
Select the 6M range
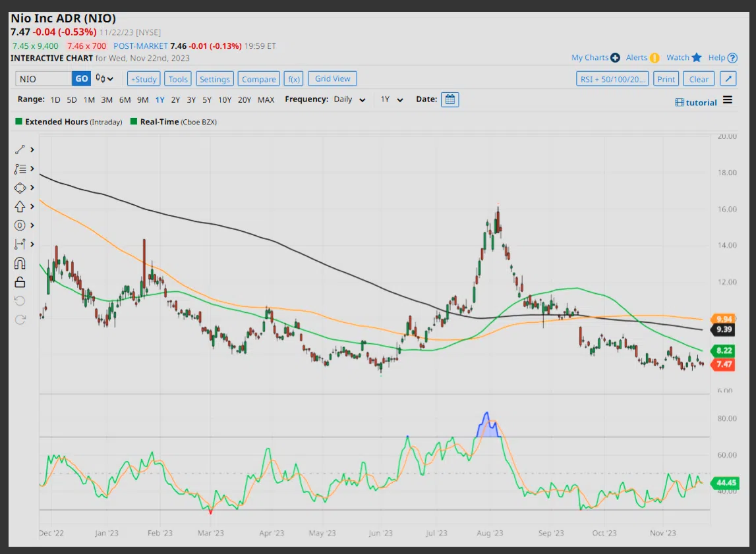pos(125,99)
